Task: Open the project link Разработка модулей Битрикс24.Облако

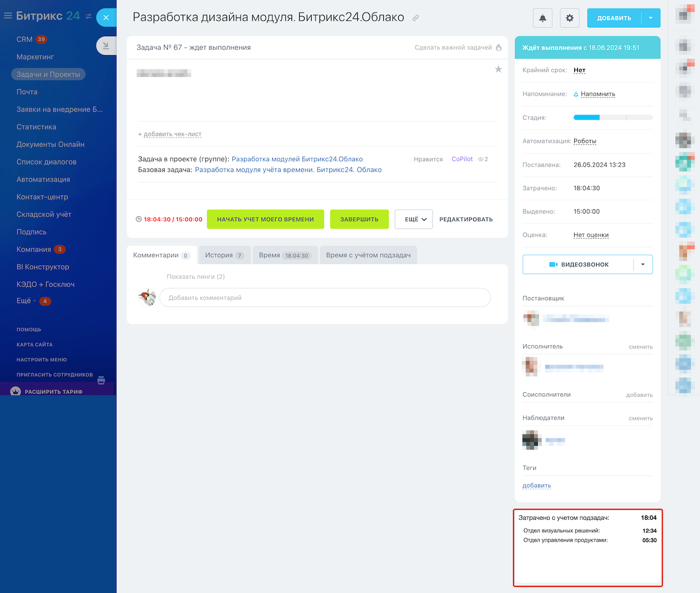Action: pos(297,159)
